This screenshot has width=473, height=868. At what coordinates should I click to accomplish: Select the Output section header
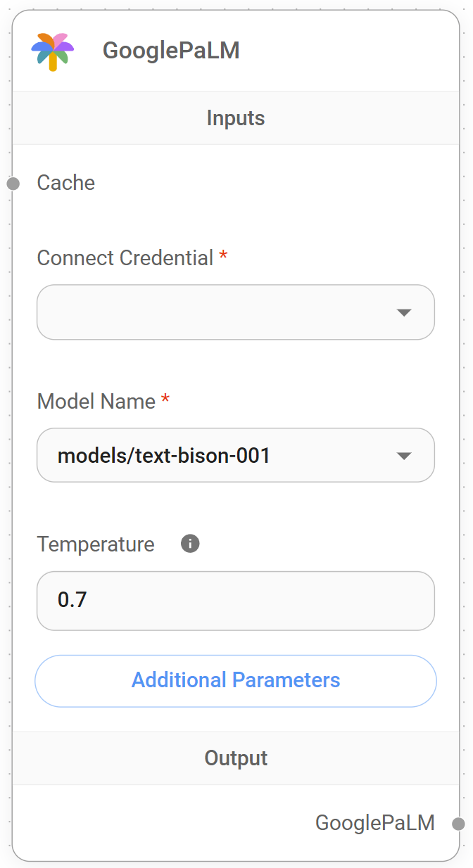click(x=236, y=758)
